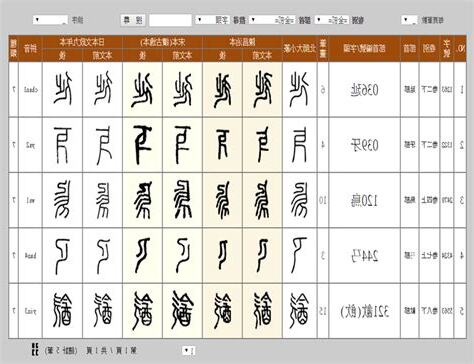Viewport: 474px width, 364px height.
Task: Open the page number dropdown in footer
Action: (189, 350)
